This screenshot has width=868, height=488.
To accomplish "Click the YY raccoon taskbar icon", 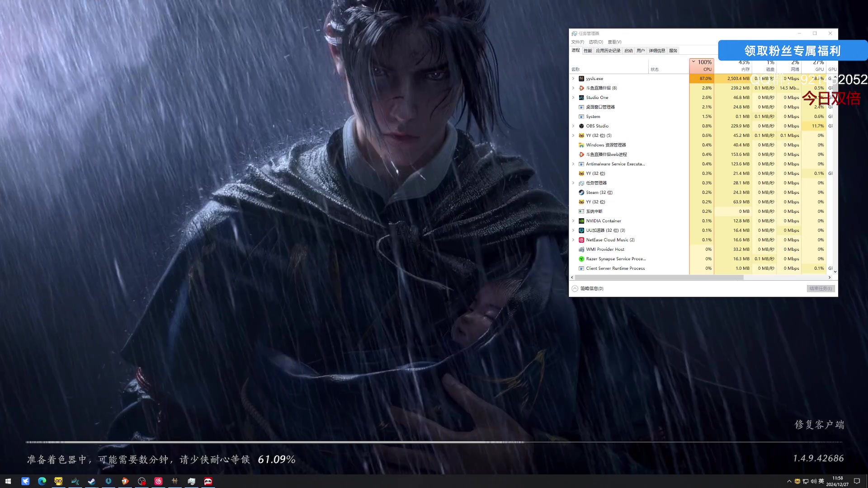I will [x=58, y=481].
